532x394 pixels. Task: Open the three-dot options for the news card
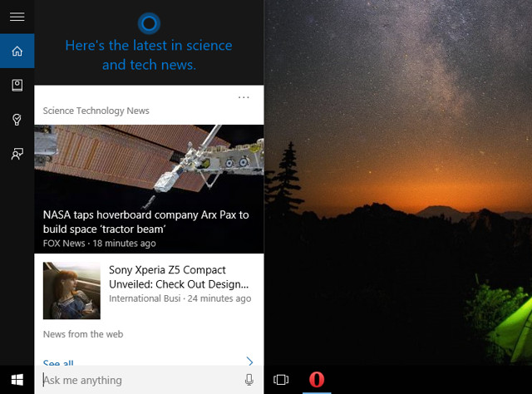(x=244, y=97)
